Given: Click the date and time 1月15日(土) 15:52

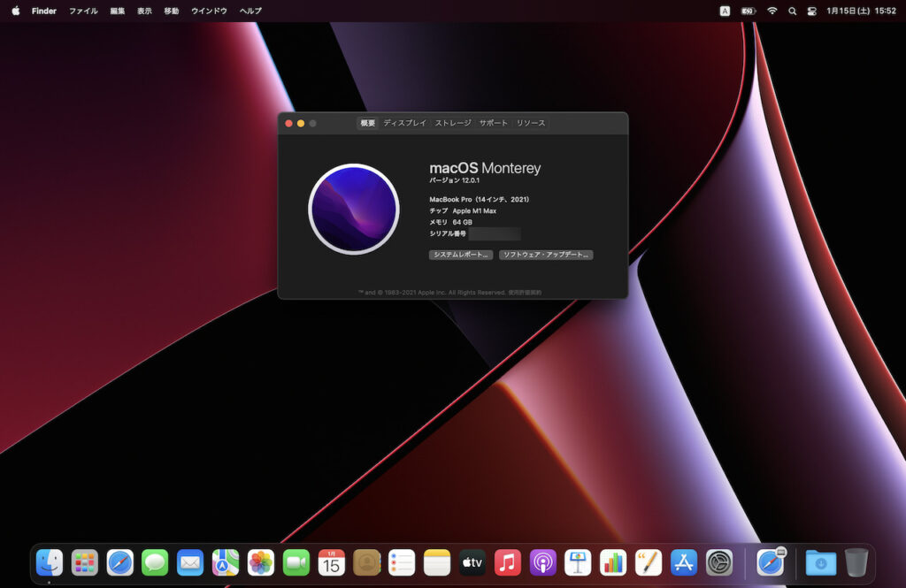Looking at the screenshot, I should click(x=861, y=11).
